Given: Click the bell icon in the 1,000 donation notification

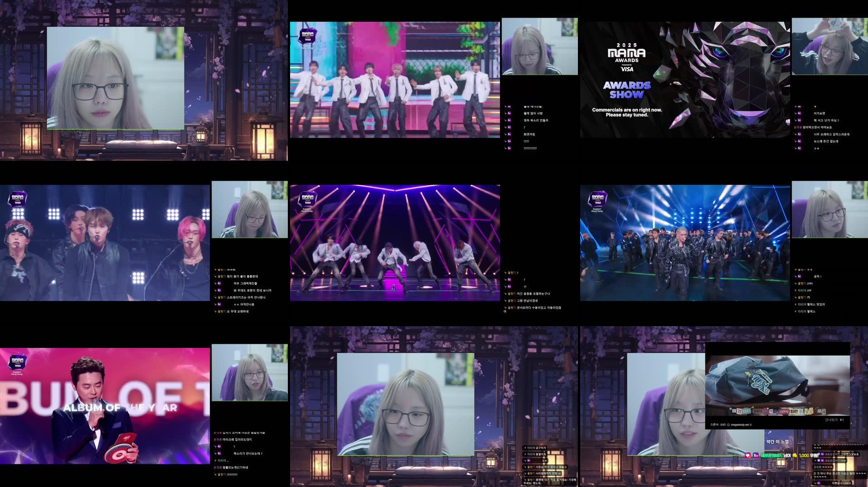Looking at the screenshot, I should tap(795, 456).
